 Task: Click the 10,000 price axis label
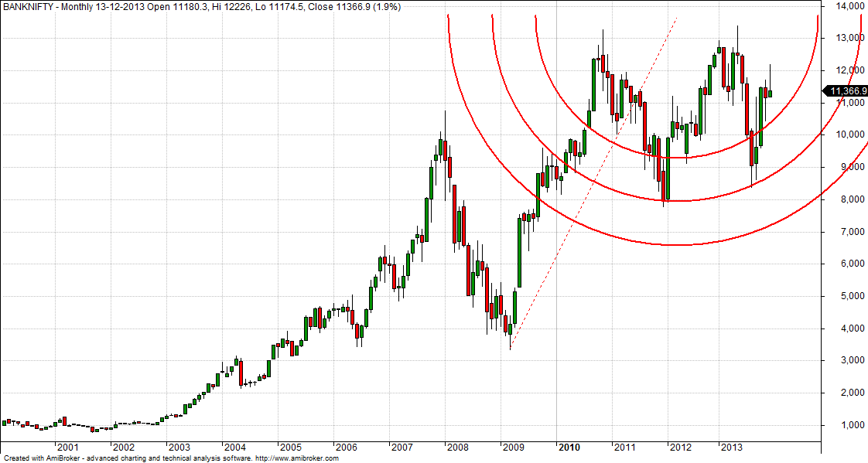[x=846, y=135]
